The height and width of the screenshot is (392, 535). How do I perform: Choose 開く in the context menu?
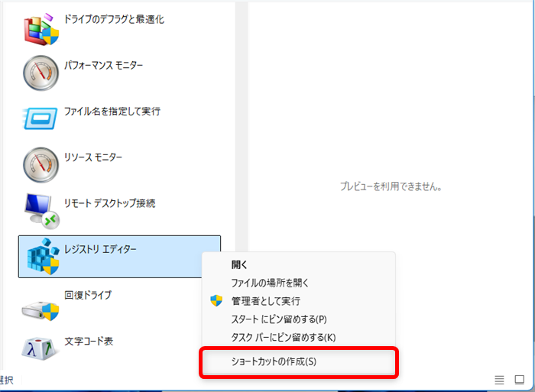click(x=239, y=264)
